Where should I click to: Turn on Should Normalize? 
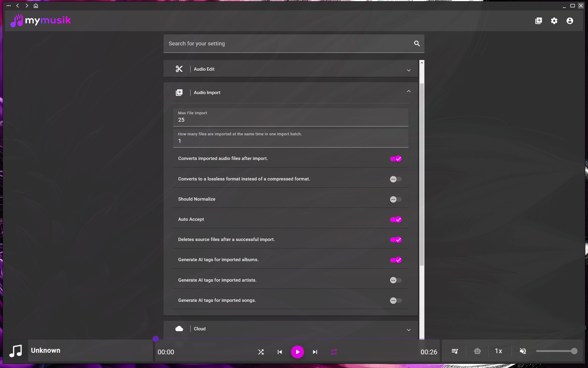point(396,199)
